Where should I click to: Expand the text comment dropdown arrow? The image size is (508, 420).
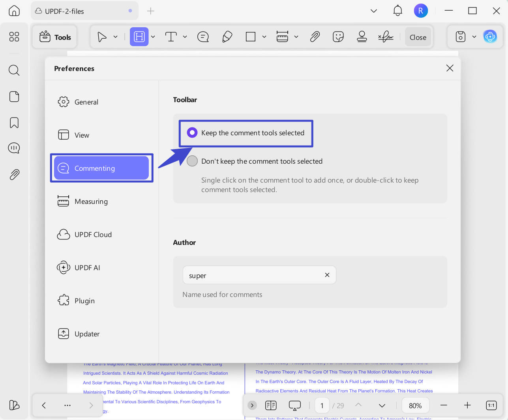click(185, 37)
